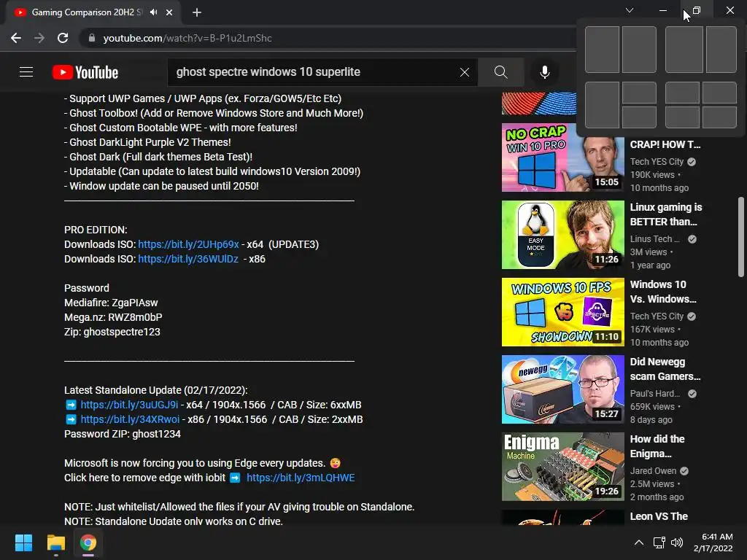This screenshot has height=560, width=747.
Task: Open the Enigma Machine video thumbnail
Action: [562, 466]
